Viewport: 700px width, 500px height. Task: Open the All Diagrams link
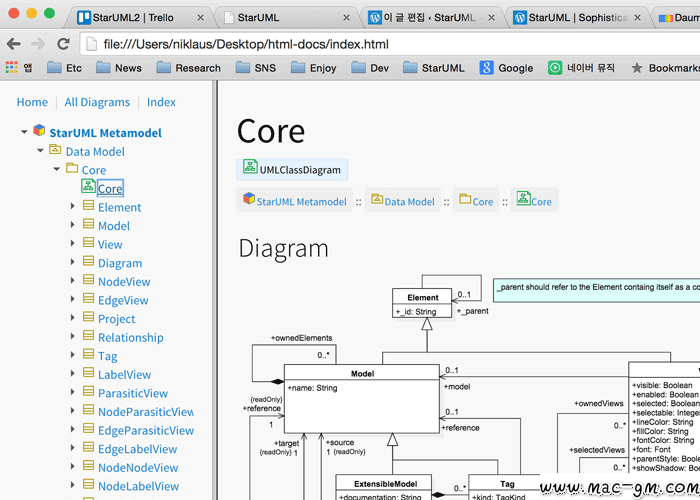pos(97,102)
